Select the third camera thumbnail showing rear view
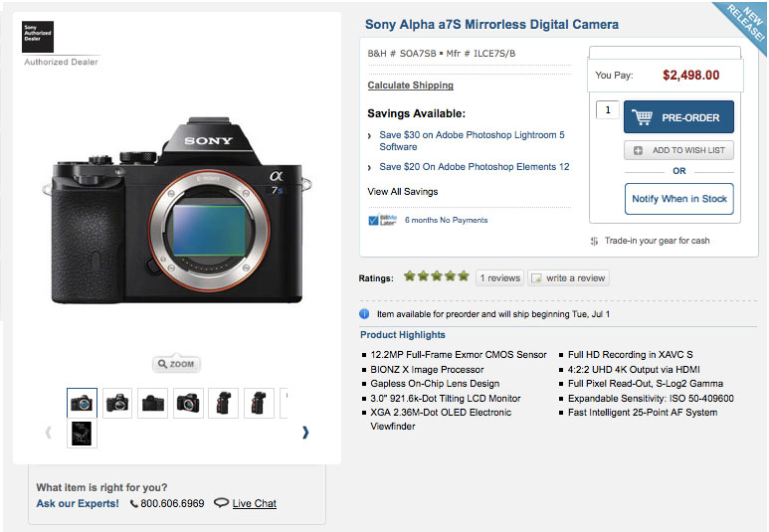The image size is (769, 532). click(152, 403)
